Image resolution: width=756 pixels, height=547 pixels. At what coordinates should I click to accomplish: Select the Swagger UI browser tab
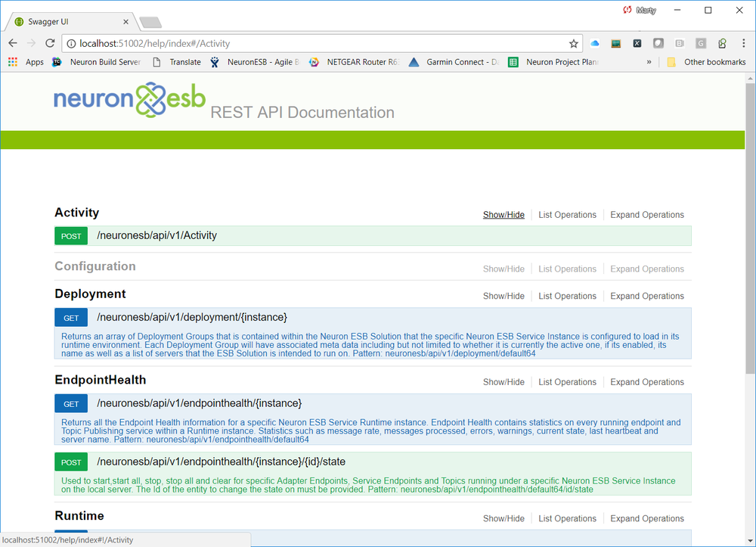coord(71,22)
